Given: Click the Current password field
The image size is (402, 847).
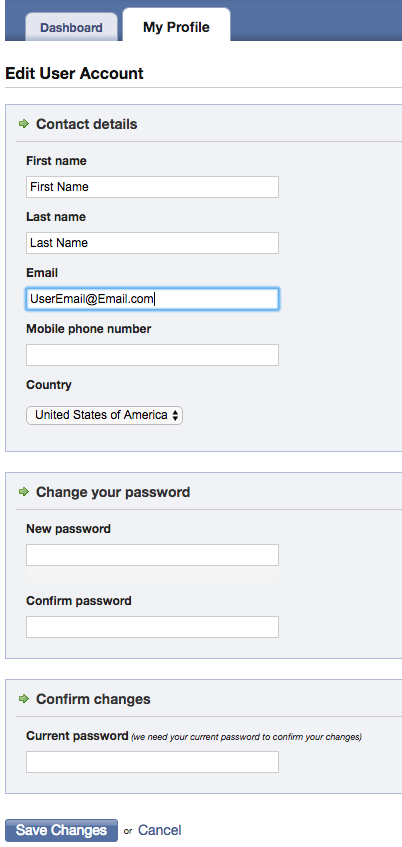Looking at the screenshot, I should tap(152, 762).
